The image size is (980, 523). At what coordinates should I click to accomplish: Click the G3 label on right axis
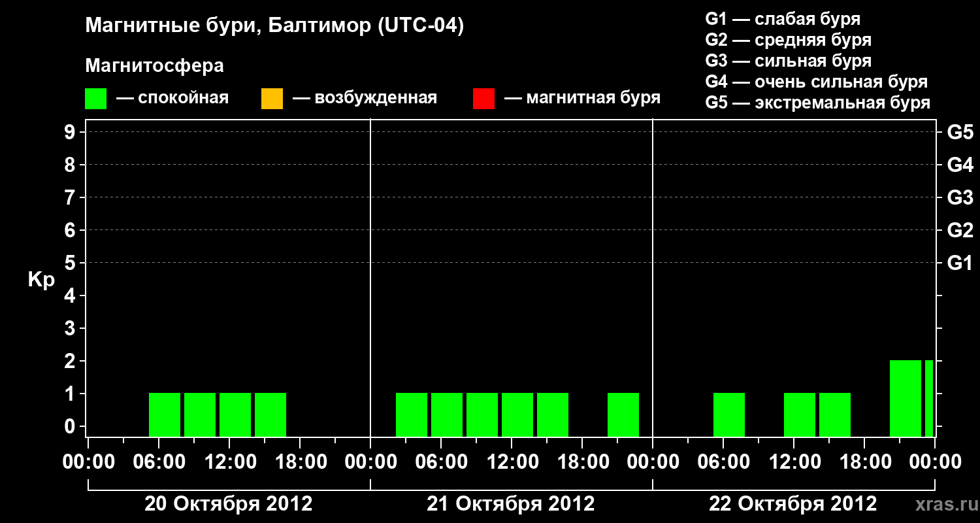click(x=960, y=197)
